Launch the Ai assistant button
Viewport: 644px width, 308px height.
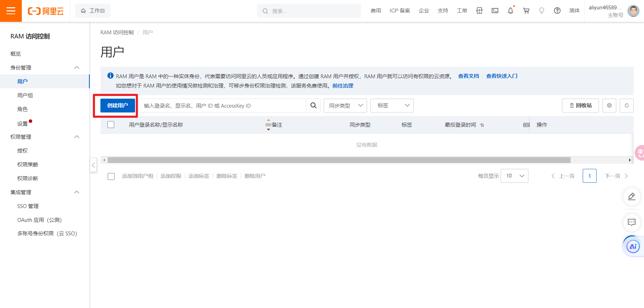coord(633,246)
